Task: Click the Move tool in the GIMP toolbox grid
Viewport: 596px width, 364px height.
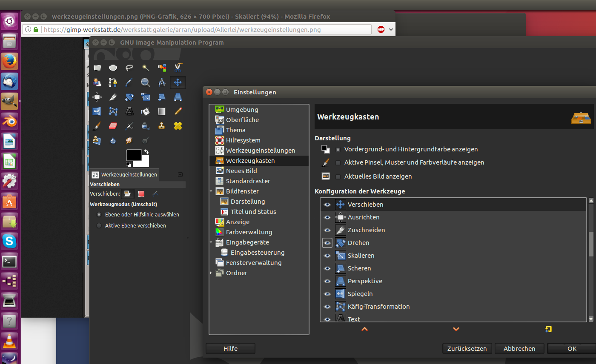Action: [x=178, y=82]
